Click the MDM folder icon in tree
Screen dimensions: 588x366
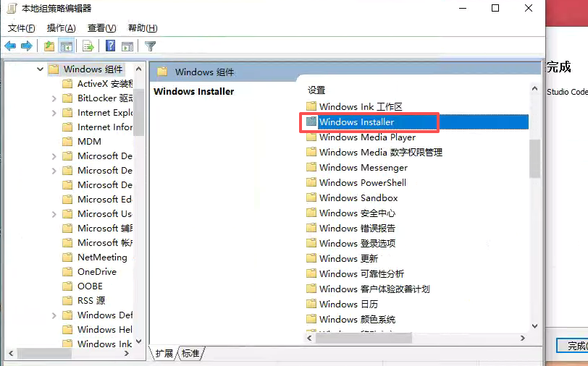[67, 142]
